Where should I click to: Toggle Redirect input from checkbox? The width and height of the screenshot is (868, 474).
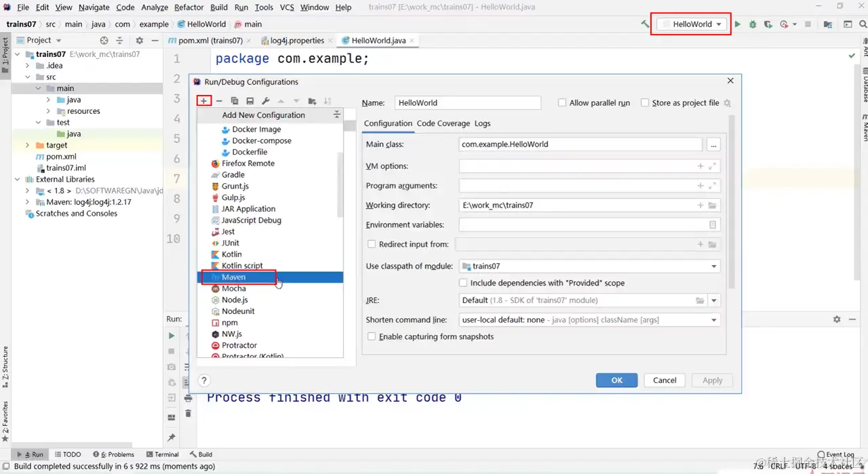pos(371,244)
